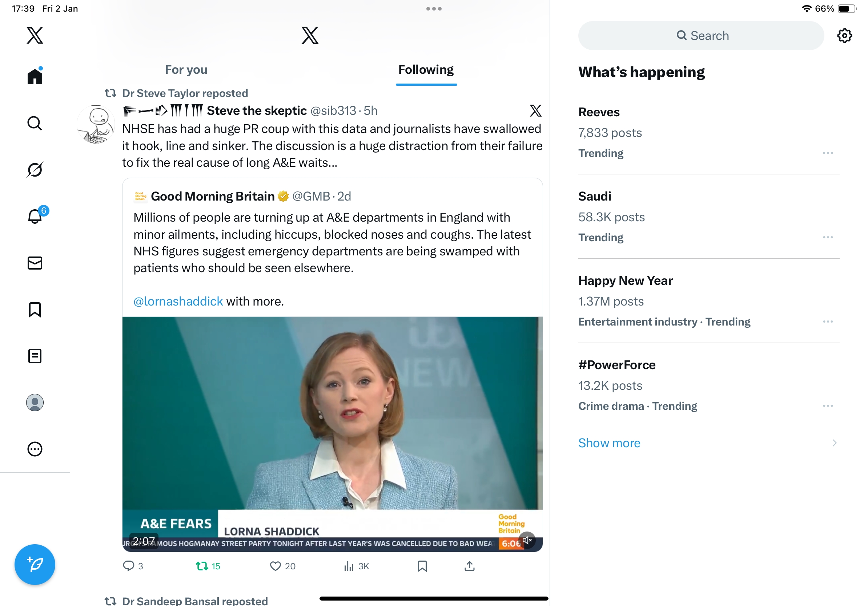Tap the video's 2:07 time remaining indicator
Viewport: 868px width, 606px height.
(144, 541)
